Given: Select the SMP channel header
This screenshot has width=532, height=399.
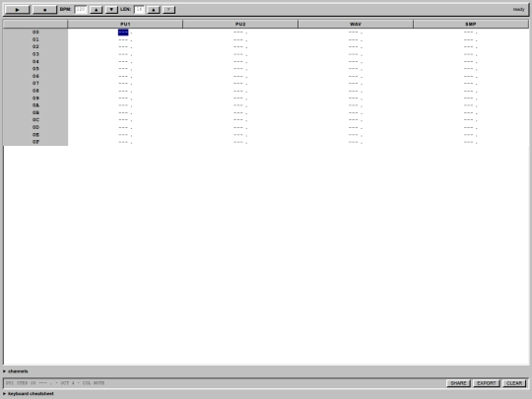Looking at the screenshot, I should tap(471, 24).
